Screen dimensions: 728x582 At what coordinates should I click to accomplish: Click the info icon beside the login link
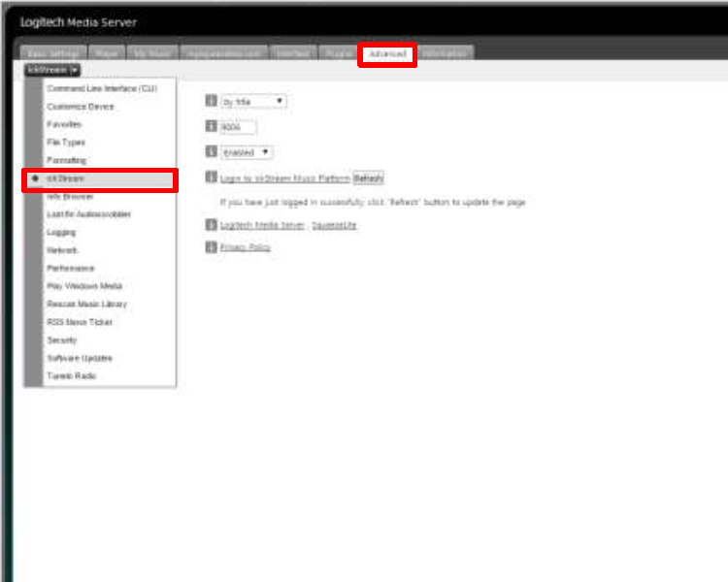pyautogui.click(x=211, y=178)
